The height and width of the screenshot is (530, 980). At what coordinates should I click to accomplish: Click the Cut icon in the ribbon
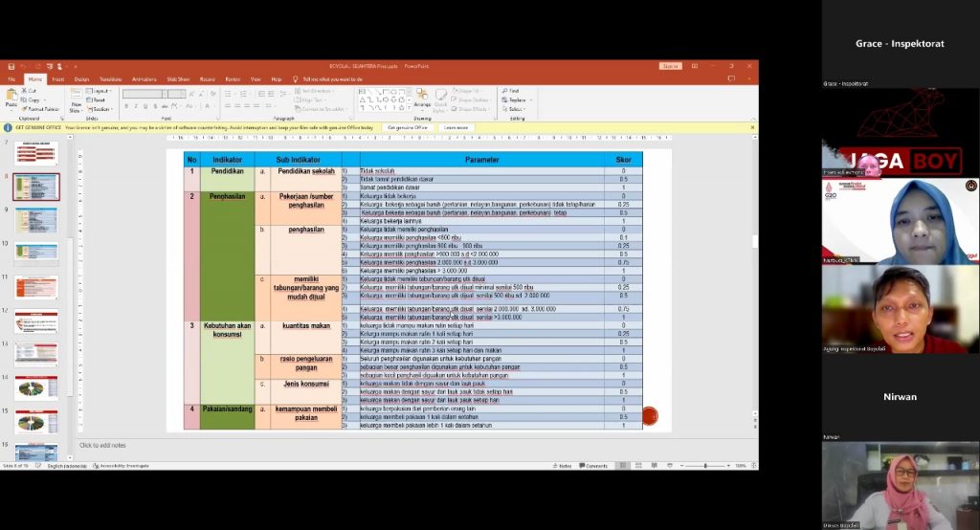pyautogui.click(x=32, y=90)
